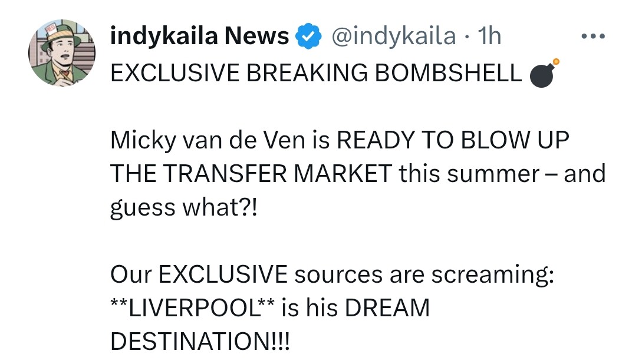Open the indykaila News profile avatar
The height and width of the screenshot is (364, 632).
tap(62, 54)
